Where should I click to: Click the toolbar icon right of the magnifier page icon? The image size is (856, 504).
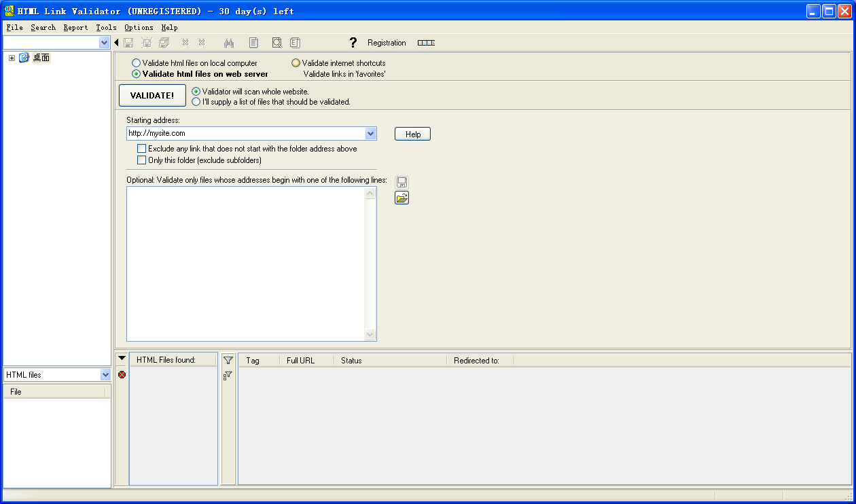pos(295,43)
